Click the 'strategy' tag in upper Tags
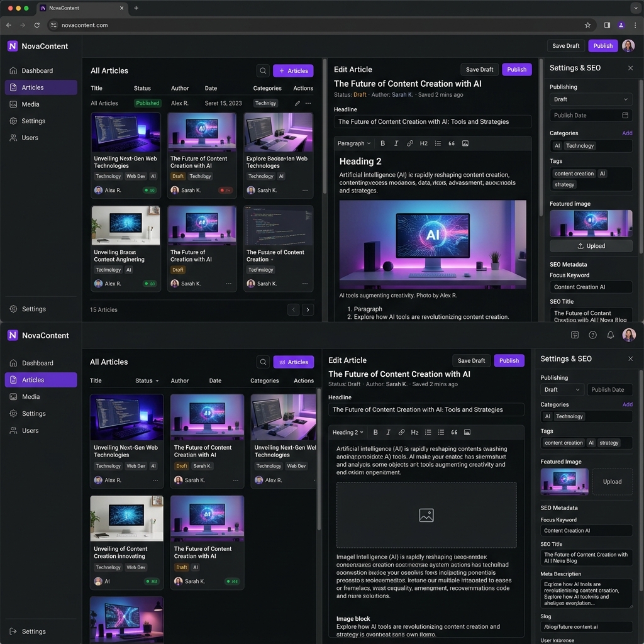 [564, 184]
